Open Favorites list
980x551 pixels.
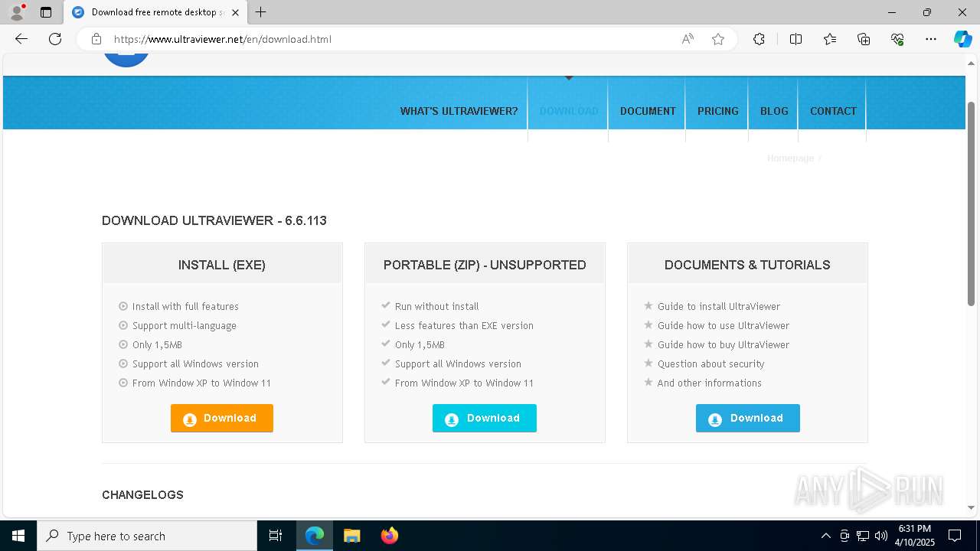pos(830,39)
